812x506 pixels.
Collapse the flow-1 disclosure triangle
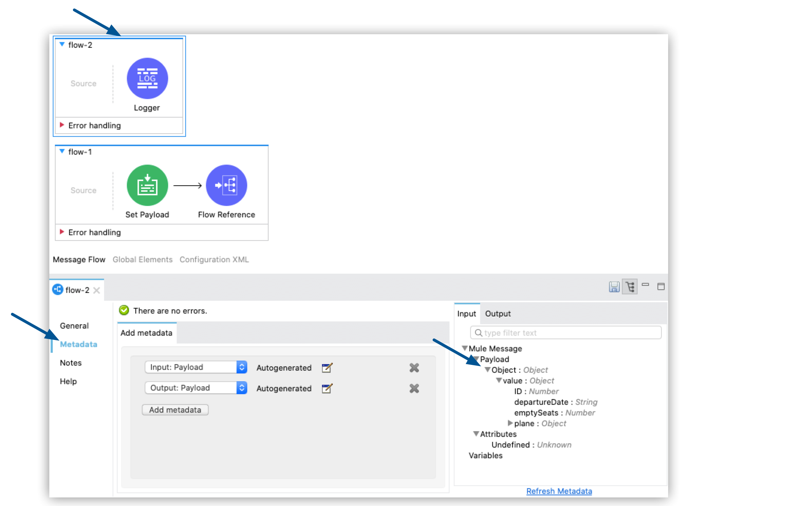(62, 151)
